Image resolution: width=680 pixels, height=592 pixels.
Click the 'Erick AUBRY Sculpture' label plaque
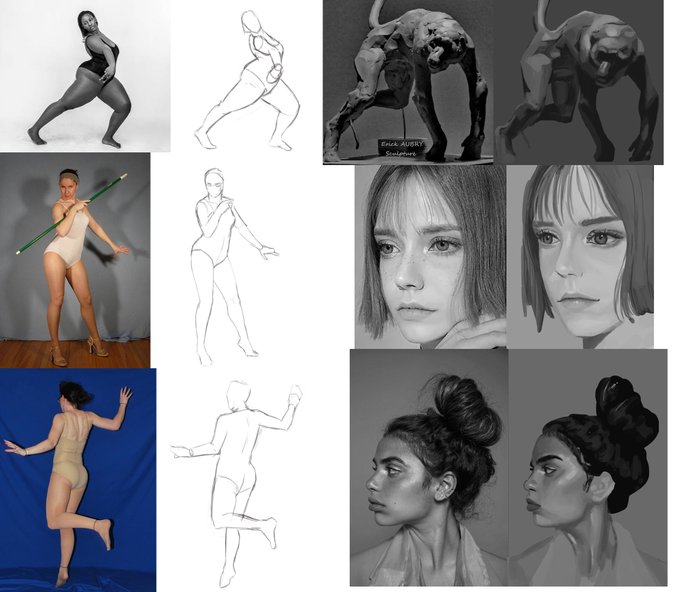coord(402,148)
